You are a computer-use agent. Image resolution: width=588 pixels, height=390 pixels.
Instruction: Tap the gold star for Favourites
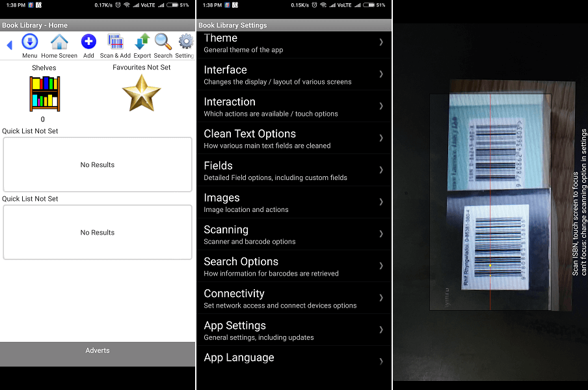142,92
